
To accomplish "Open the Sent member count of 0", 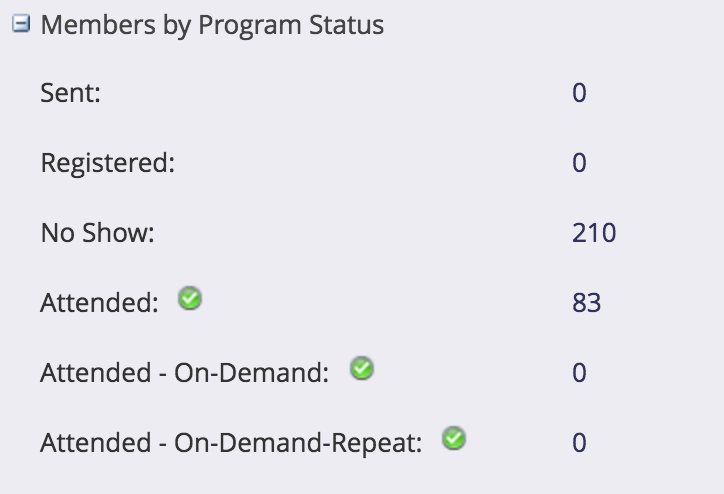I will coord(579,93).
